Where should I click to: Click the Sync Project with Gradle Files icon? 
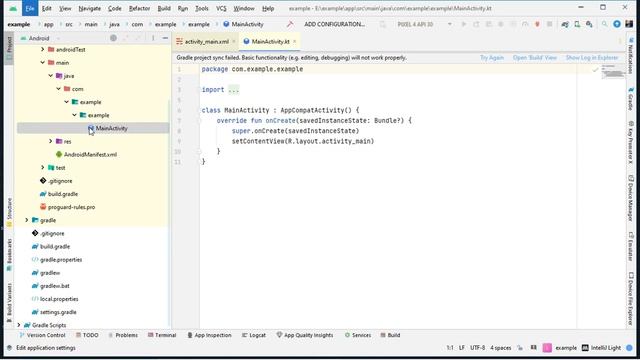click(x=565, y=24)
